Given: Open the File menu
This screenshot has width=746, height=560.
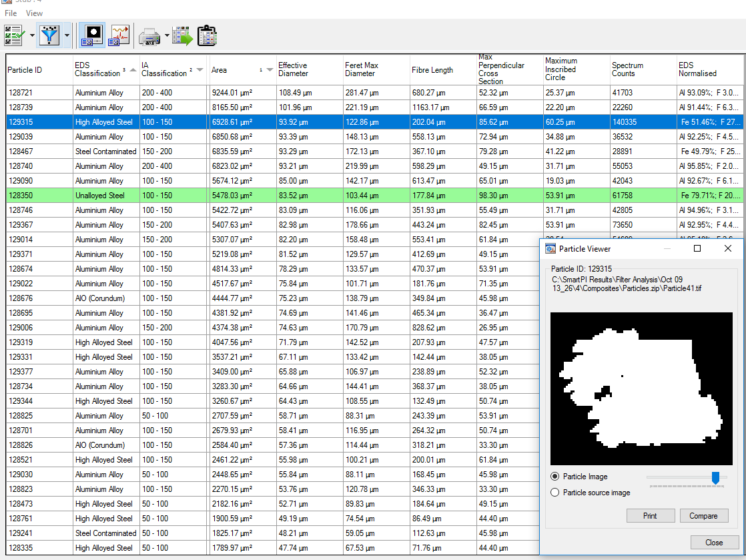Looking at the screenshot, I should pos(11,13).
